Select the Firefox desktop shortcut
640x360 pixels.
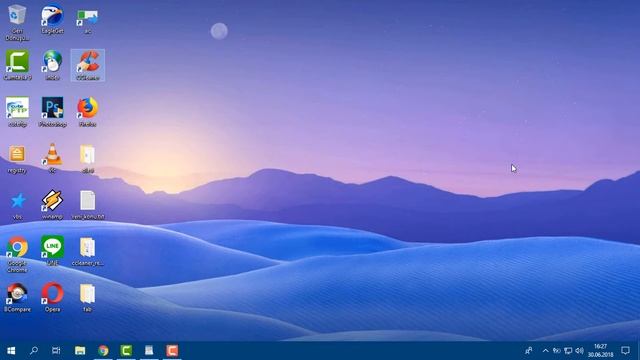[x=88, y=112]
